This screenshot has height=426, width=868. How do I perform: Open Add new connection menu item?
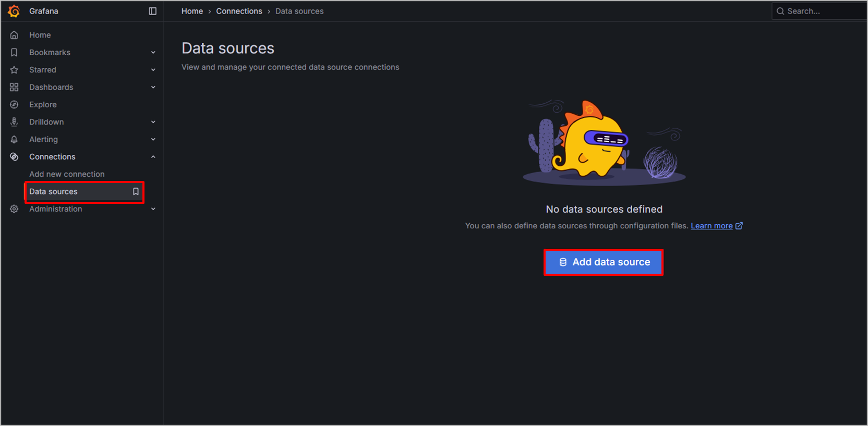click(x=67, y=174)
